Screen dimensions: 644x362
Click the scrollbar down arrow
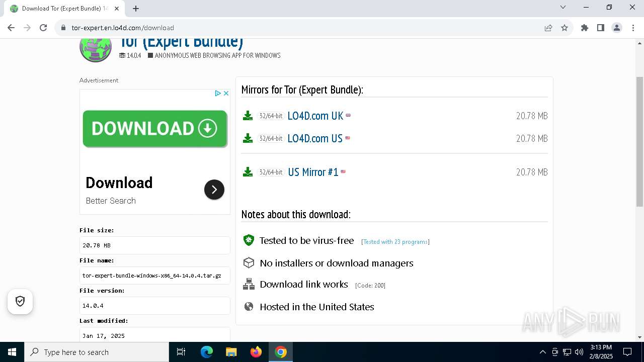pyautogui.click(x=639, y=337)
